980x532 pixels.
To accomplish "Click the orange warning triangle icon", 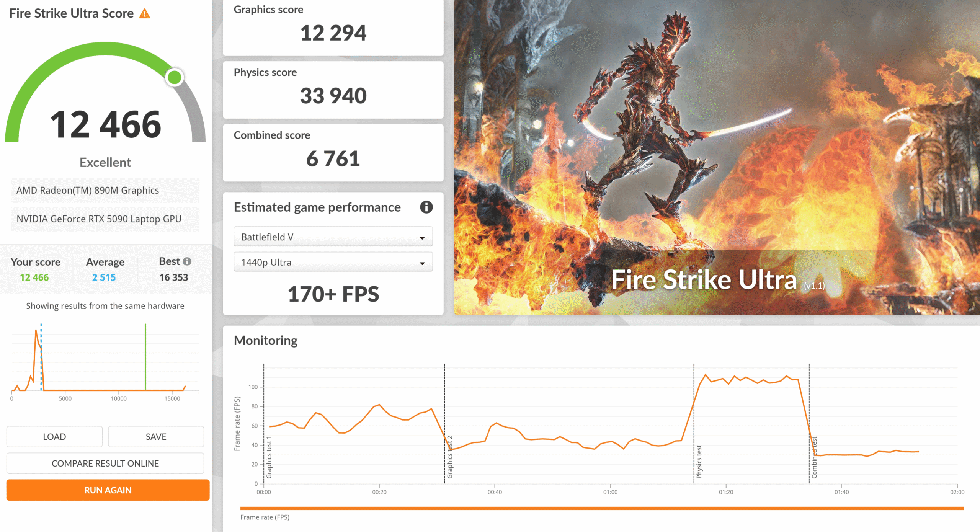I will click(144, 14).
